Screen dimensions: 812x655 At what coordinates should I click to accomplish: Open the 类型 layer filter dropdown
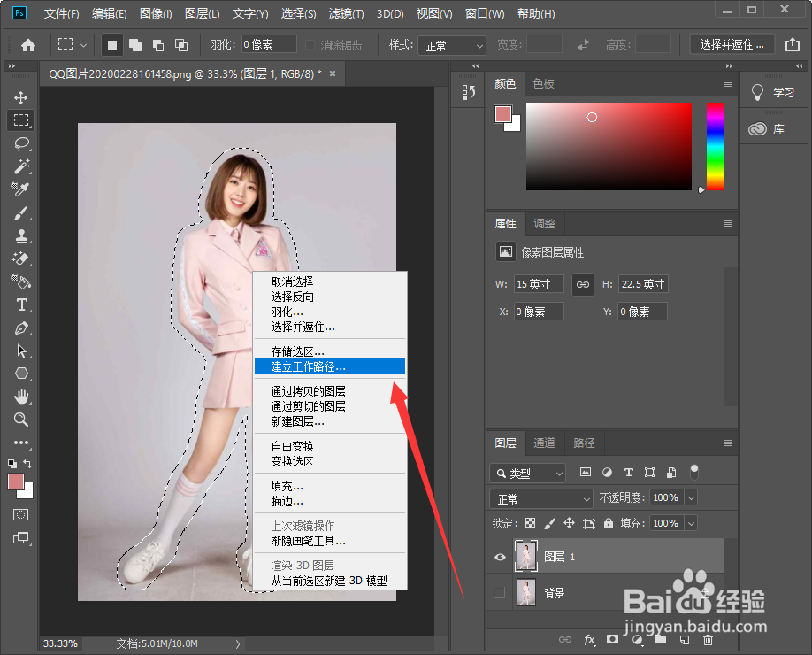click(x=528, y=473)
